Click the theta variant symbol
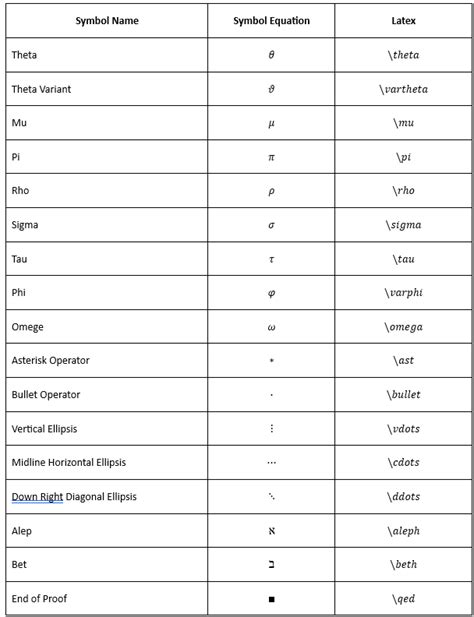Image resolution: width=474 pixels, height=617 pixels. click(271, 89)
